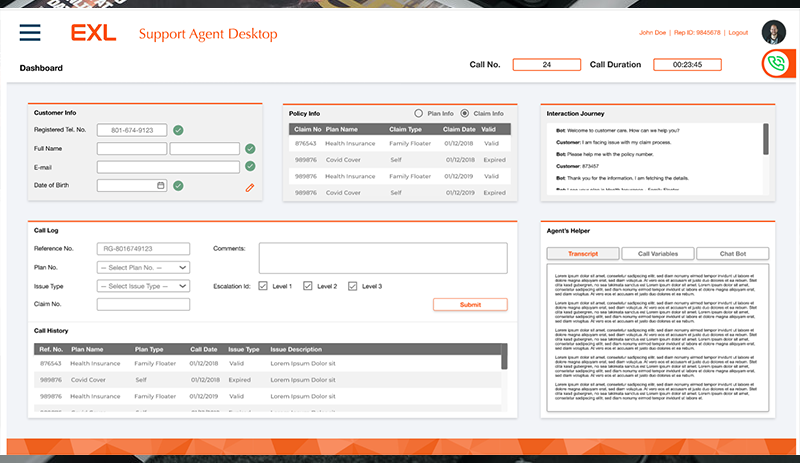Select the Claim Info radio button
800x463 pixels.
click(x=465, y=114)
